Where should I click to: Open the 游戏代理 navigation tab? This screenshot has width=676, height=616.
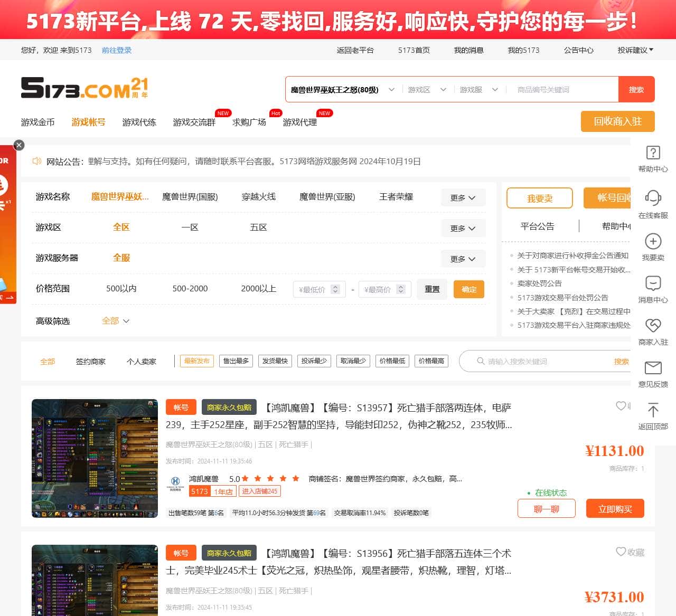[x=299, y=122]
